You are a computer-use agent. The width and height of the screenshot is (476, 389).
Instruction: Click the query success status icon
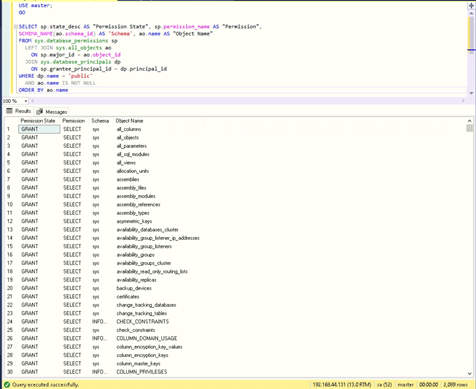(6, 384)
